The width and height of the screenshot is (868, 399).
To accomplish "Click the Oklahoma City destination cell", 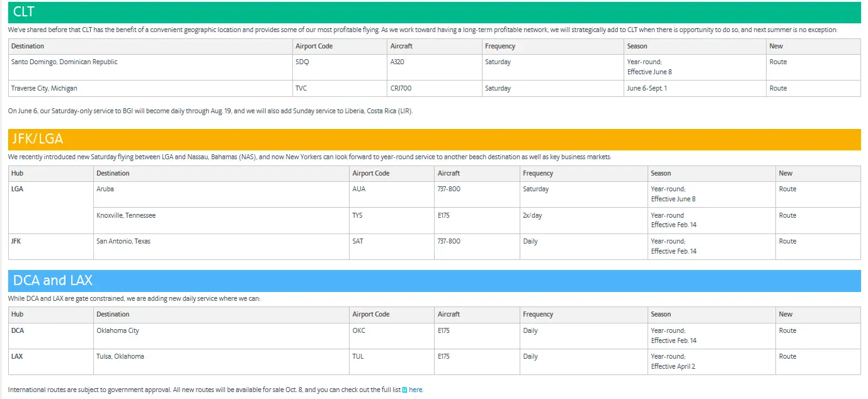I will pos(118,331).
